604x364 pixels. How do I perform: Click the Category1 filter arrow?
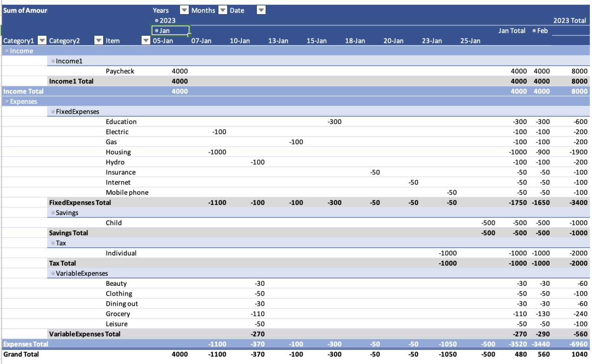pyautogui.click(x=42, y=40)
